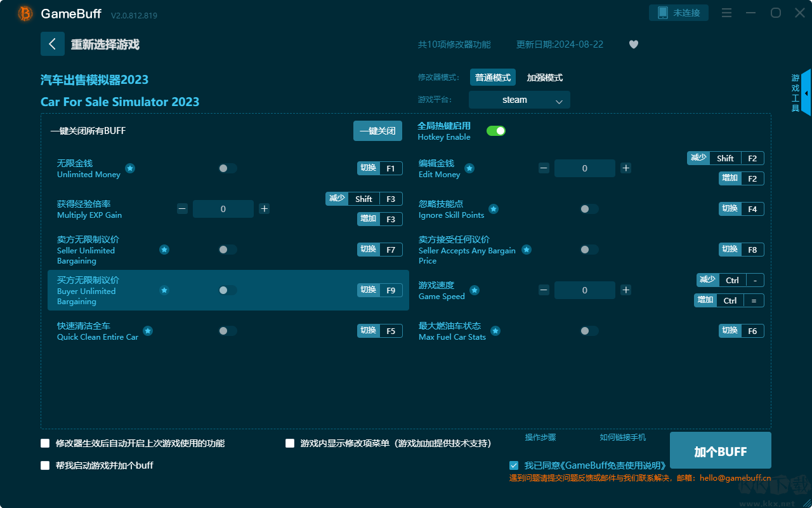Open the GameBuff免责使用说明 link
The width and height of the screenshot is (812, 508).
(614, 465)
